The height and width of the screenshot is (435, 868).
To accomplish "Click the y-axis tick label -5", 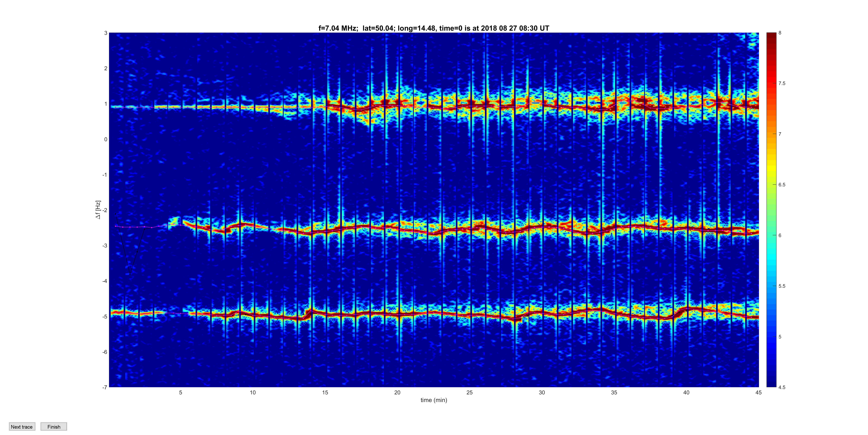I will click(105, 316).
